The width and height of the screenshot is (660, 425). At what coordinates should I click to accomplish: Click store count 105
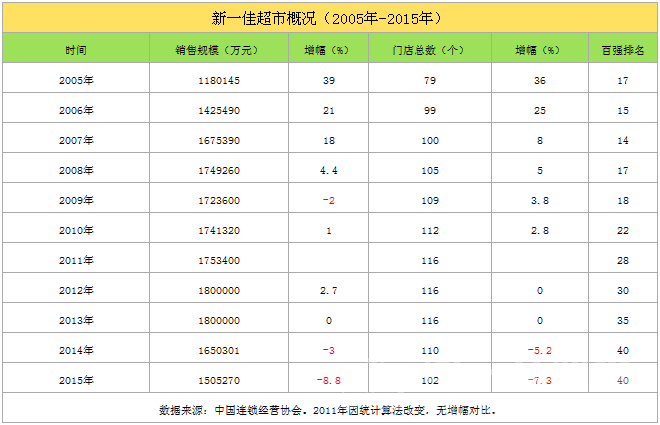430,170
